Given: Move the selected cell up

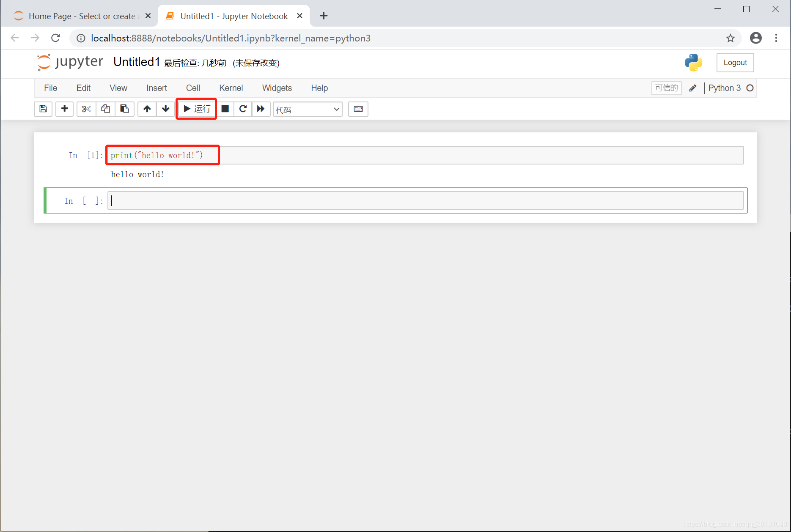Looking at the screenshot, I should [147, 109].
